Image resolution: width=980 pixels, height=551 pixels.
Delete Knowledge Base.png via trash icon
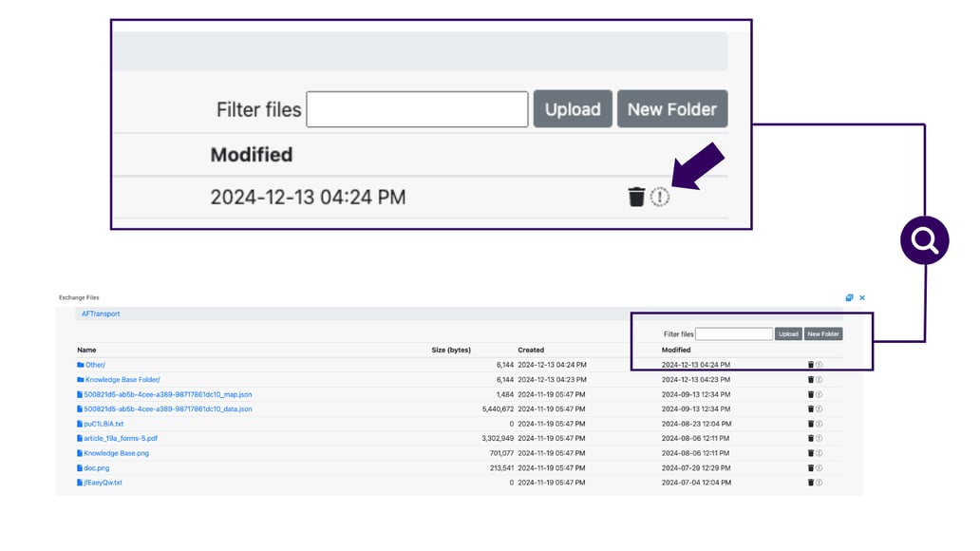(811, 453)
